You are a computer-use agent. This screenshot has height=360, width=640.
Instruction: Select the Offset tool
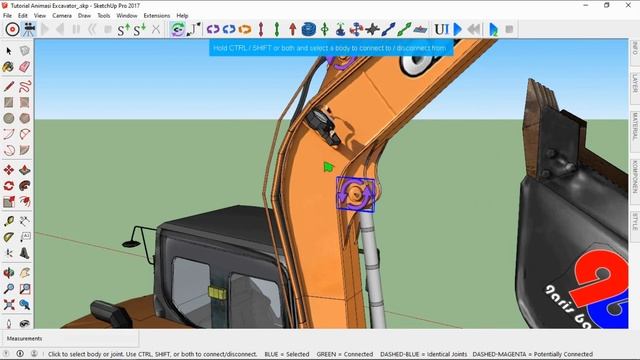pyautogui.click(x=24, y=202)
